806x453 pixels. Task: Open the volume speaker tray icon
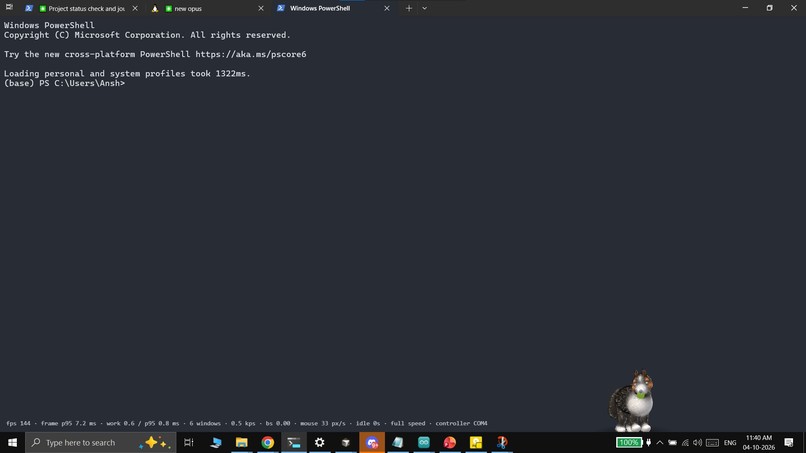click(x=698, y=442)
